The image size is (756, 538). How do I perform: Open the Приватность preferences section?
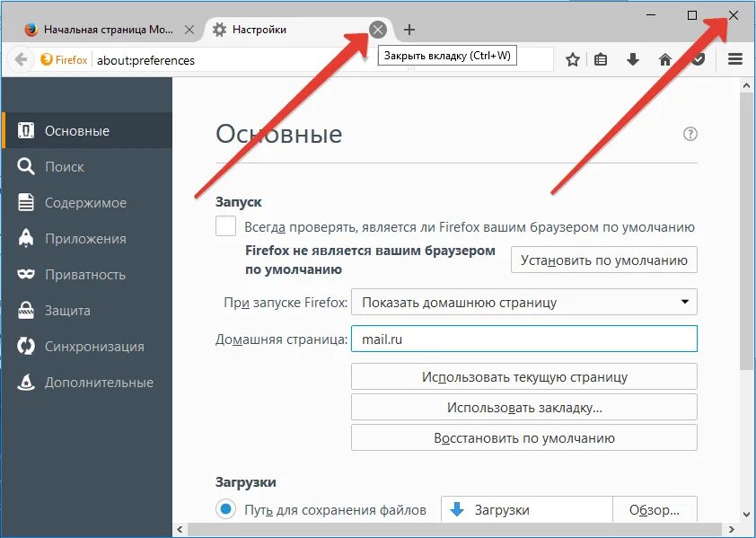87,275
